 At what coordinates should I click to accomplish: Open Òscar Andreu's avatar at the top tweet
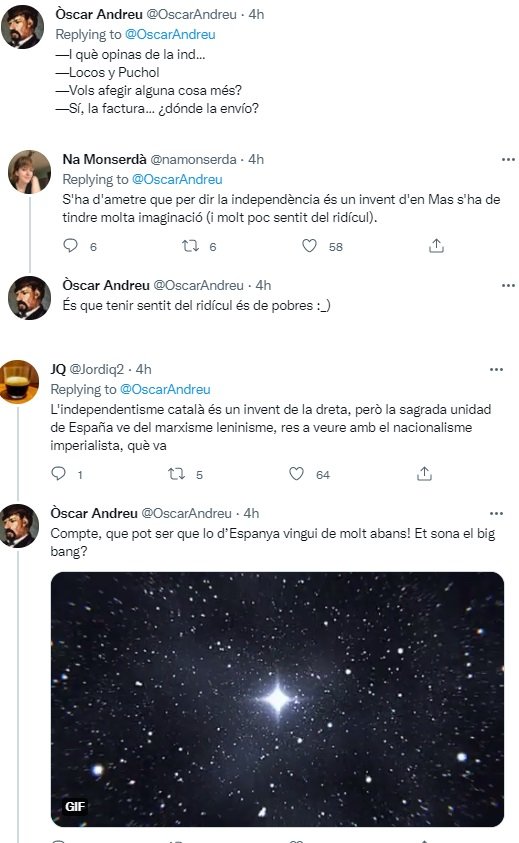tap(23, 27)
